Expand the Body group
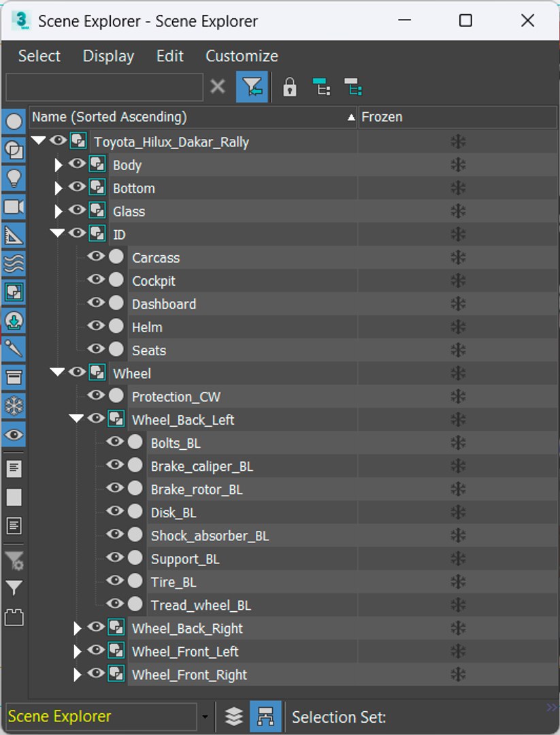The height and width of the screenshot is (735, 560). pyautogui.click(x=58, y=165)
